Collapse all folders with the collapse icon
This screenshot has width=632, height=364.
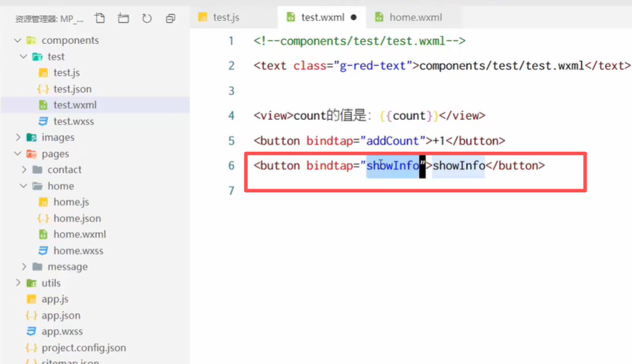[170, 18]
